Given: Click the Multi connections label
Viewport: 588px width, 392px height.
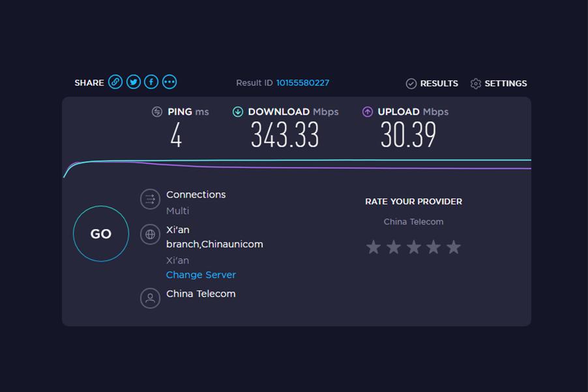Looking at the screenshot, I should click(x=177, y=210).
